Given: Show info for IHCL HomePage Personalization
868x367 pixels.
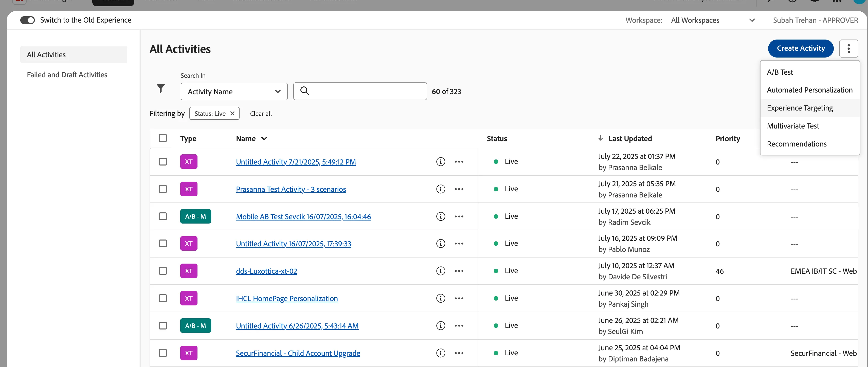Looking at the screenshot, I should coord(440,298).
